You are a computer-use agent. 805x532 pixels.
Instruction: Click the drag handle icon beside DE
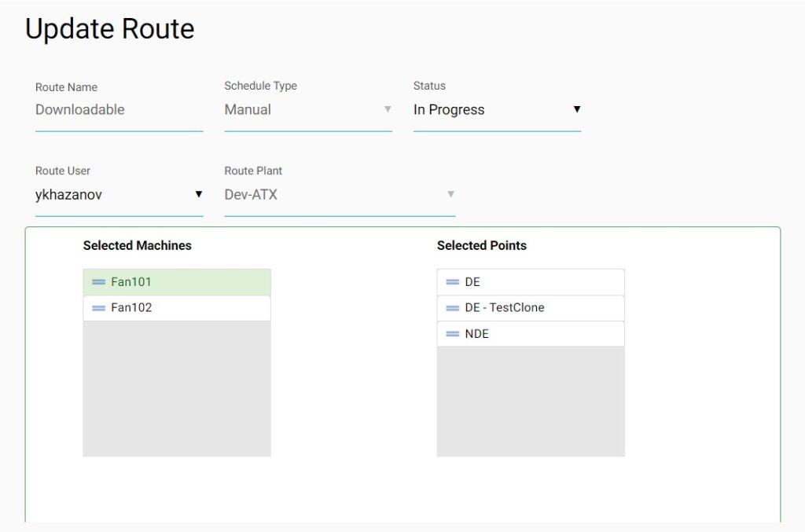point(452,282)
